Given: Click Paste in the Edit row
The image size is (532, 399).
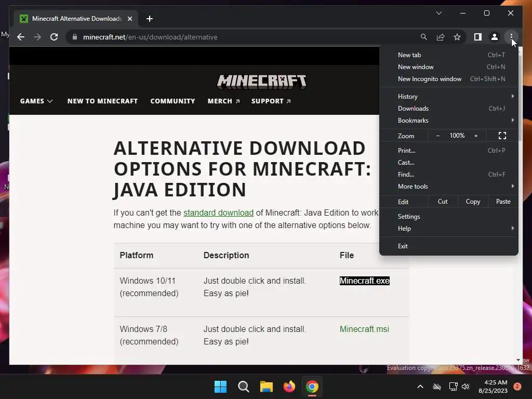Looking at the screenshot, I should tap(503, 202).
